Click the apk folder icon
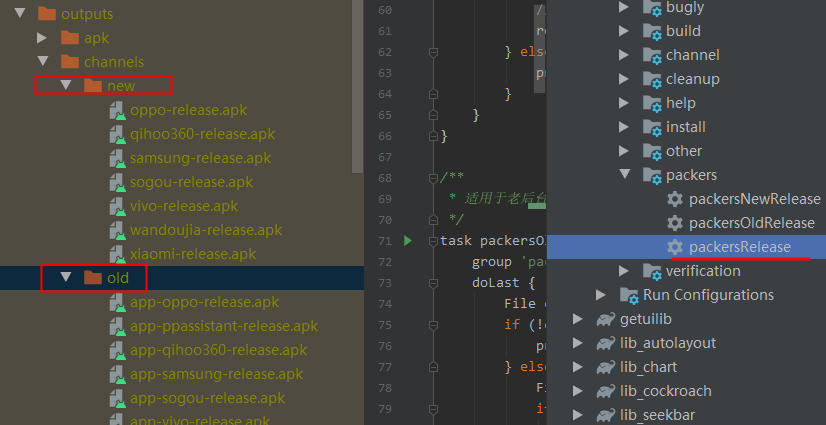The width and height of the screenshot is (826, 425). (70, 38)
